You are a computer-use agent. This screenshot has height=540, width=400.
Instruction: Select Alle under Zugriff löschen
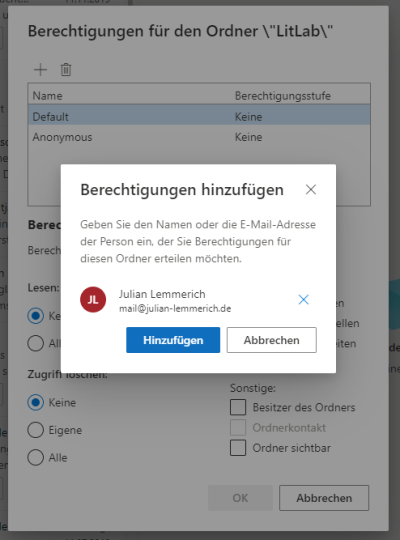point(35,458)
